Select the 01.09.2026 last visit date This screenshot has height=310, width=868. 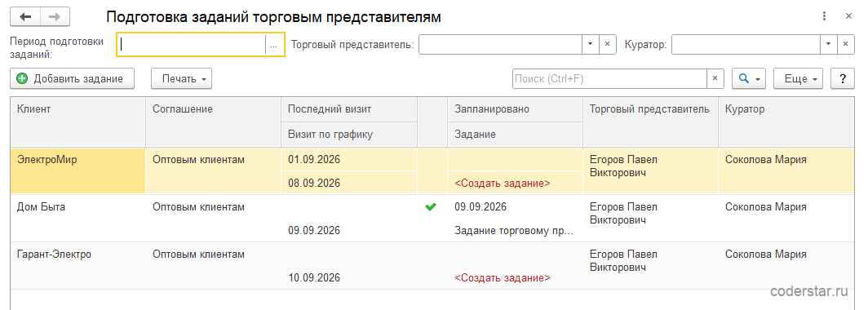click(314, 159)
